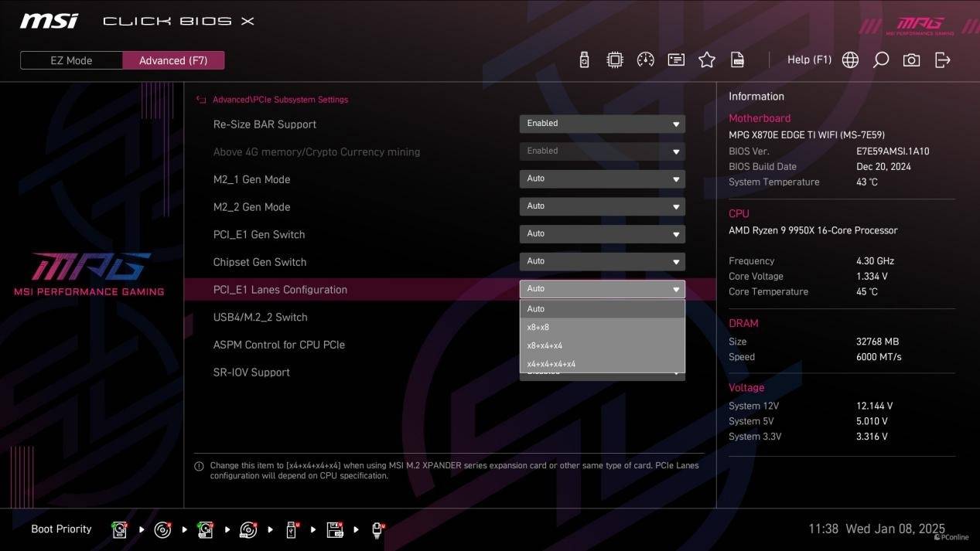Screen dimensions: 980x551
Task: Select the network boot device icon
Action: pos(377,530)
